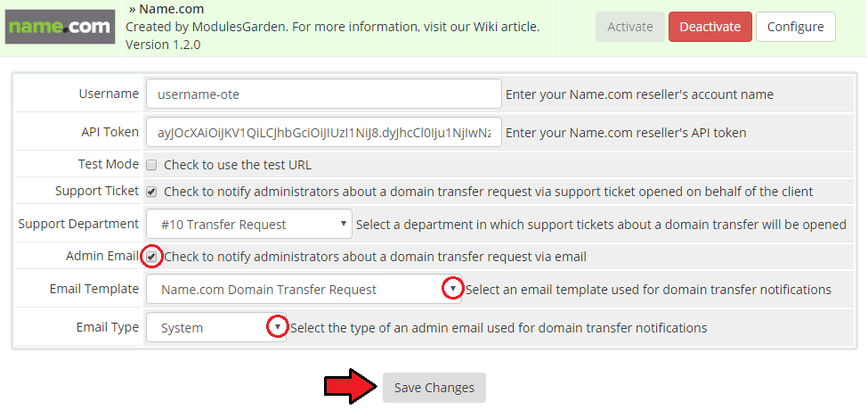Expand the Email Template dropdown arrow

point(453,289)
